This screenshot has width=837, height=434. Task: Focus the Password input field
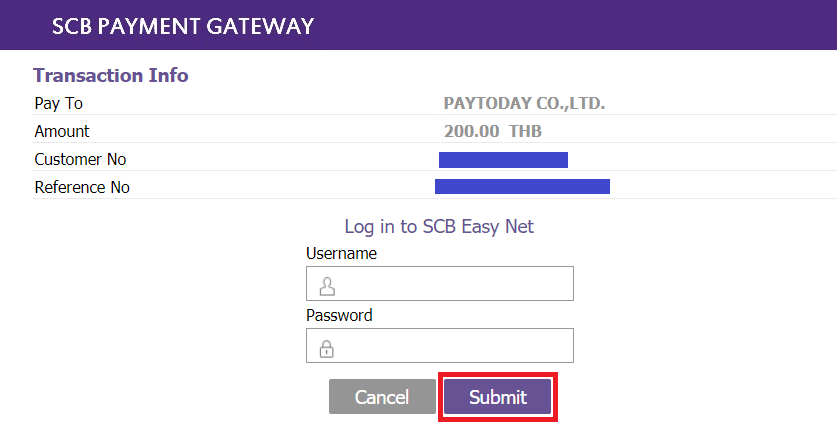(440, 345)
